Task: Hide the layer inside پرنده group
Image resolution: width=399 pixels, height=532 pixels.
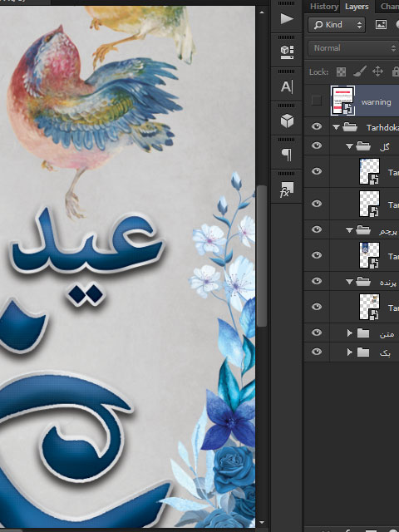Action: (x=317, y=307)
